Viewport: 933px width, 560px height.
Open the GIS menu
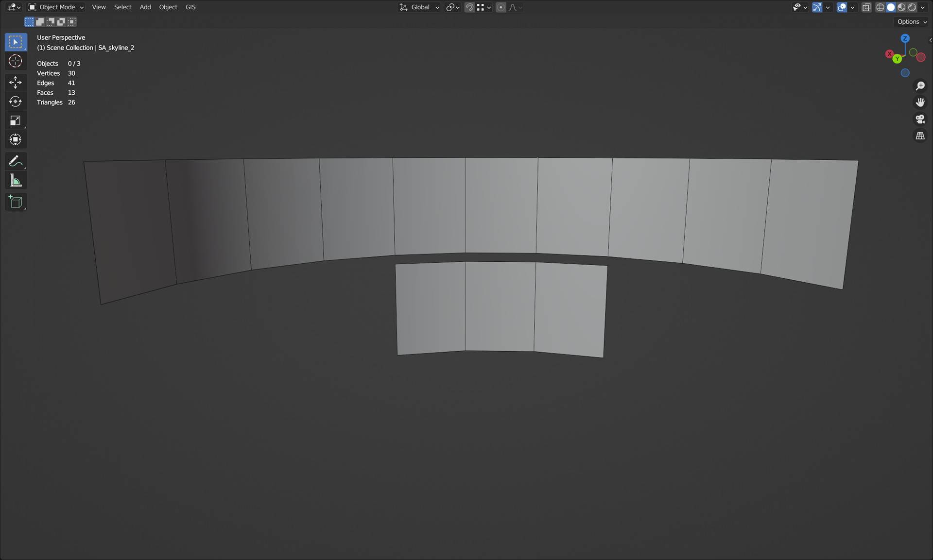point(190,7)
